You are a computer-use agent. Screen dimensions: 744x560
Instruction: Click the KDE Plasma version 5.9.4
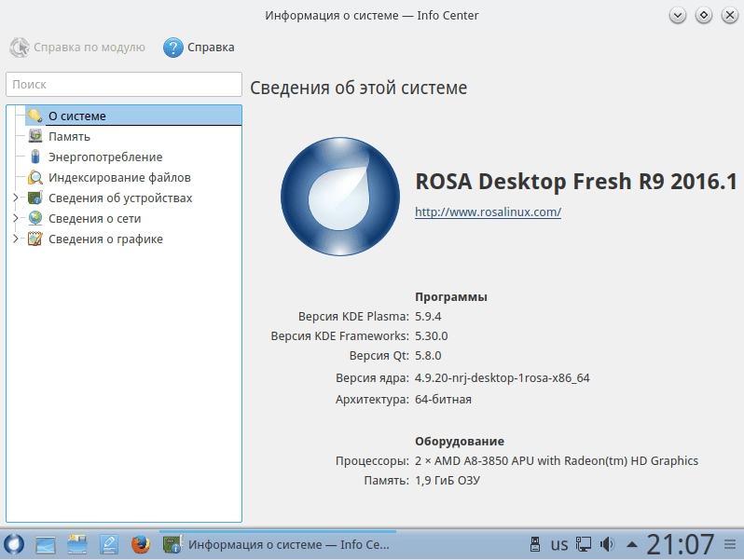tap(428, 316)
